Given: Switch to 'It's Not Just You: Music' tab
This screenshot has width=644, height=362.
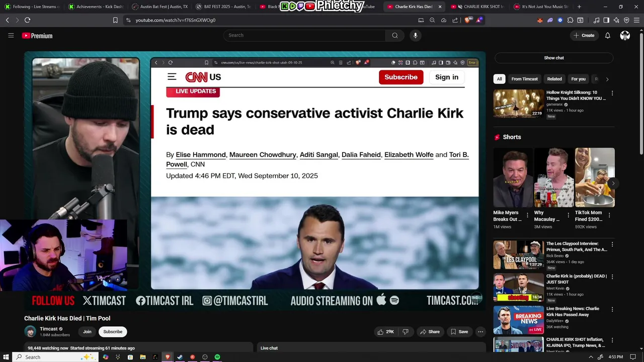Looking at the screenshot, I should point(541,7).
